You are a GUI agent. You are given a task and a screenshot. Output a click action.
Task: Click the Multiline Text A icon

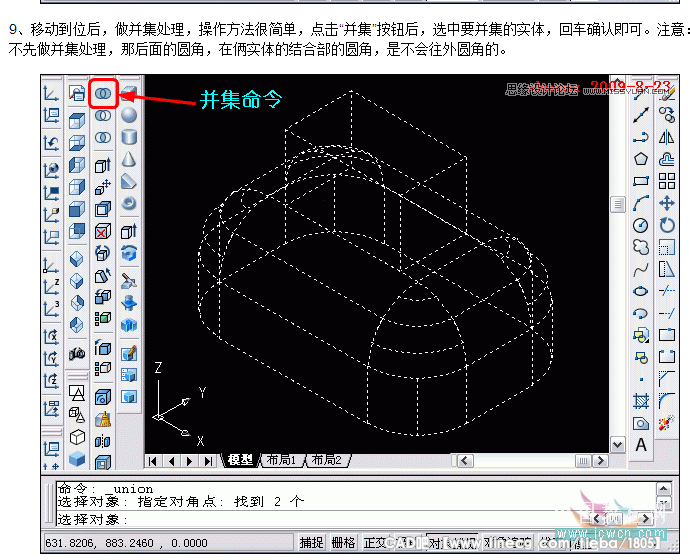[x=641, y=445]
